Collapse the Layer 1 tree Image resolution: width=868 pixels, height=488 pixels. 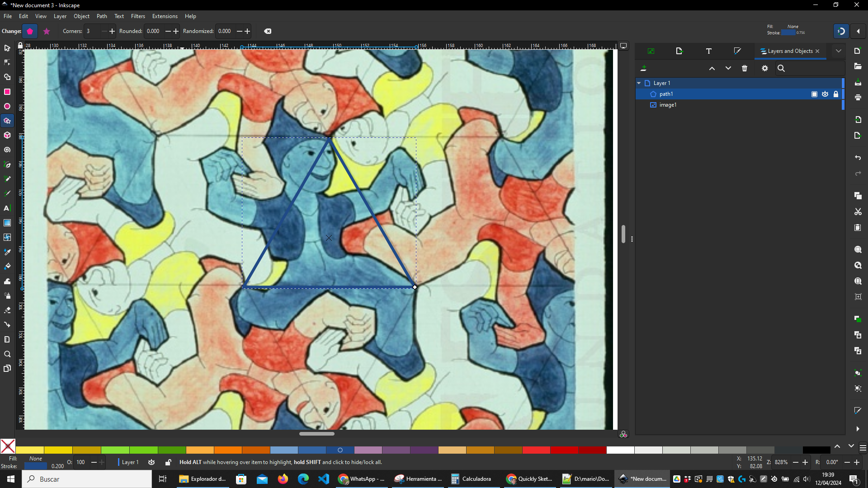[x=639, y=83]
